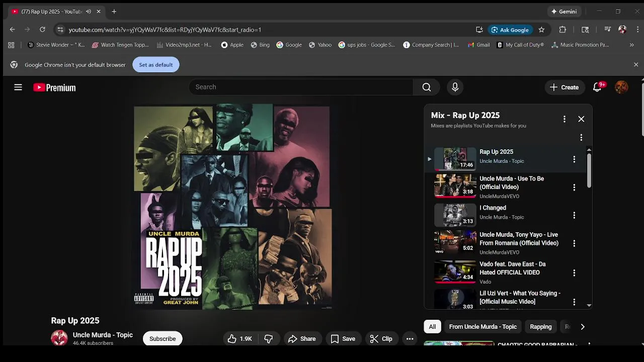
Task: Open options for Da Hated playlist item
Action: [x=574, y=273]
